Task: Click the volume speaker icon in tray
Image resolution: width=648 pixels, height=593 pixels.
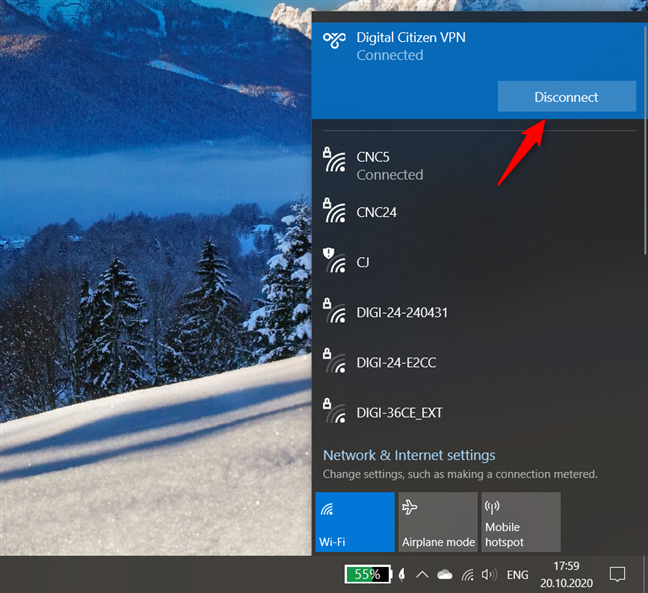Action: tap(489, 575)
